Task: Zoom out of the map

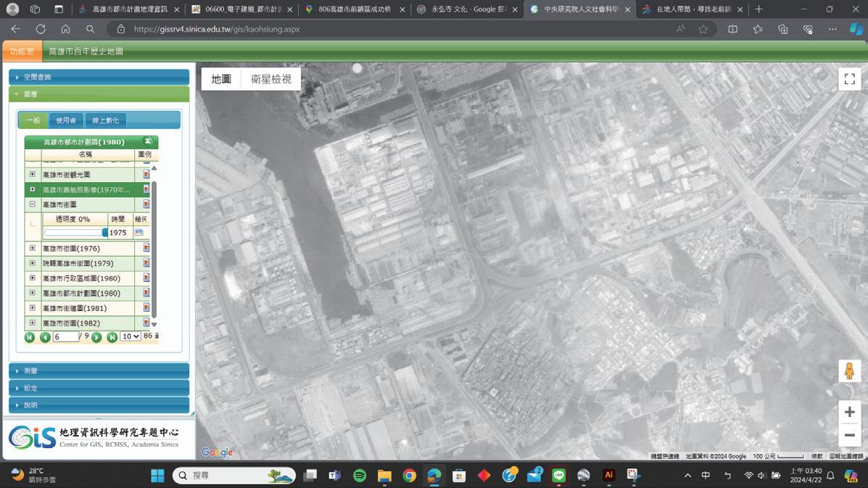Action: point(849,435)
